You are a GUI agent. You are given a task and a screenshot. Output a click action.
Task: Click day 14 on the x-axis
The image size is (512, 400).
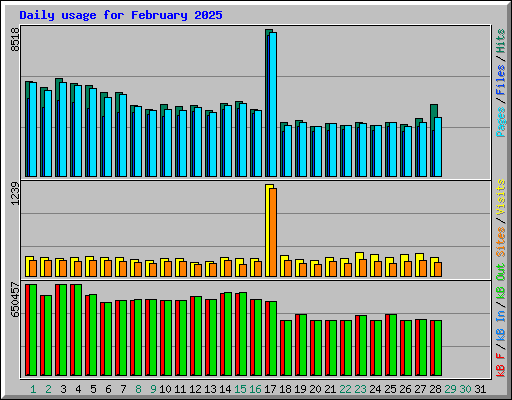[225, 389]
